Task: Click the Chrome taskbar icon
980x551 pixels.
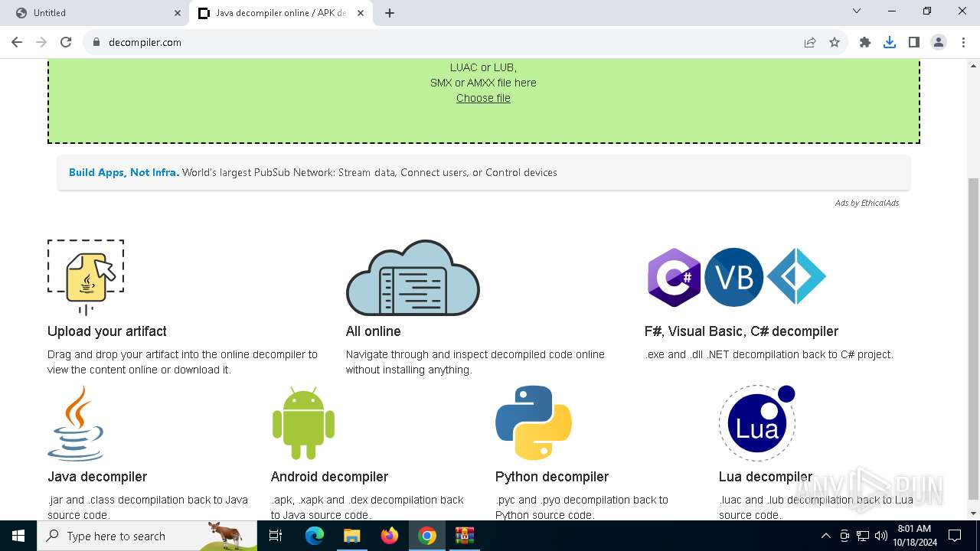Action: [427, 536]
